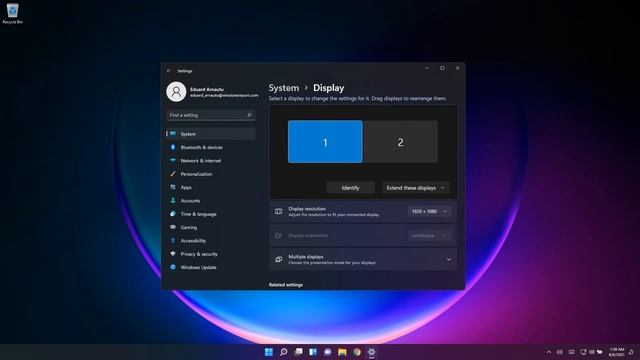Open Chat icon on the taskbar

(x=327, y=352)
